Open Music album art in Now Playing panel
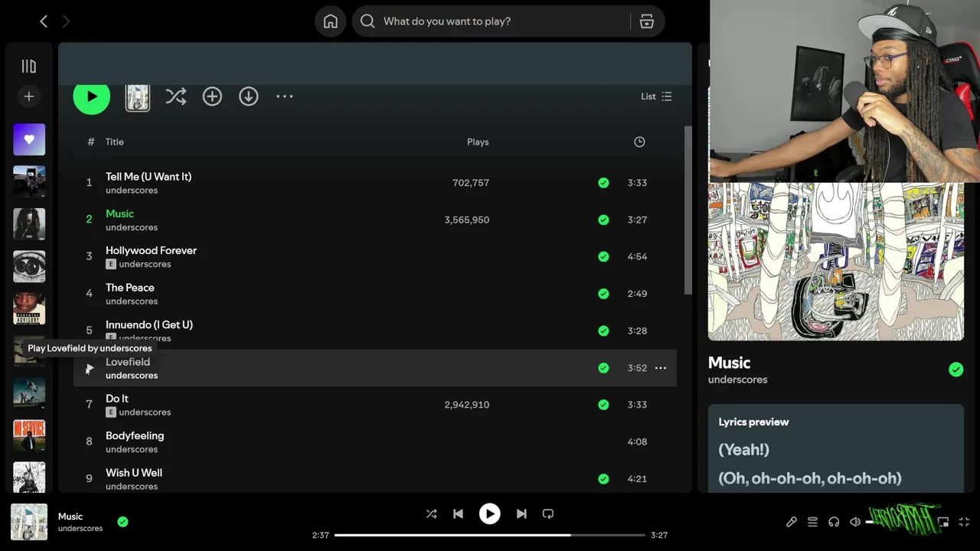The height and width of the screenshot is (551, 980). pos(836,261)
